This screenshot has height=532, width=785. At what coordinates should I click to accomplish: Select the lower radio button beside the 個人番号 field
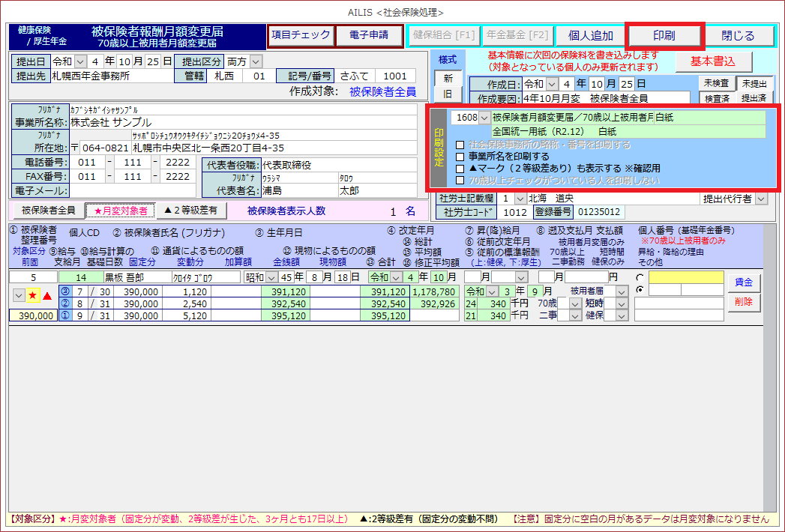pyautogui.click(x=640, y=290)
